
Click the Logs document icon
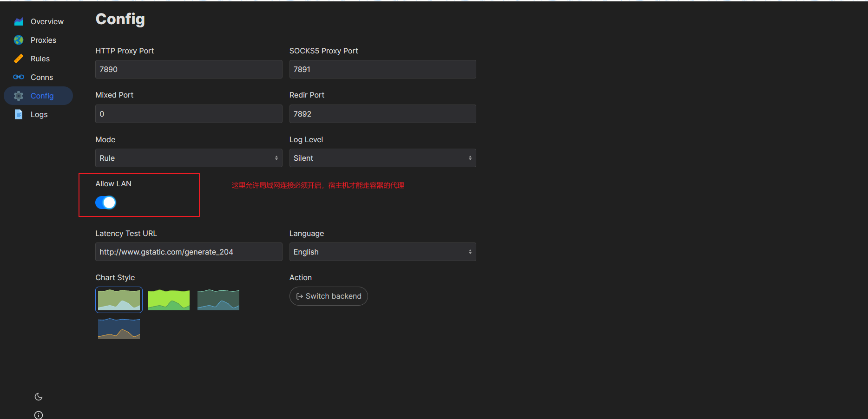coord(19,114)
